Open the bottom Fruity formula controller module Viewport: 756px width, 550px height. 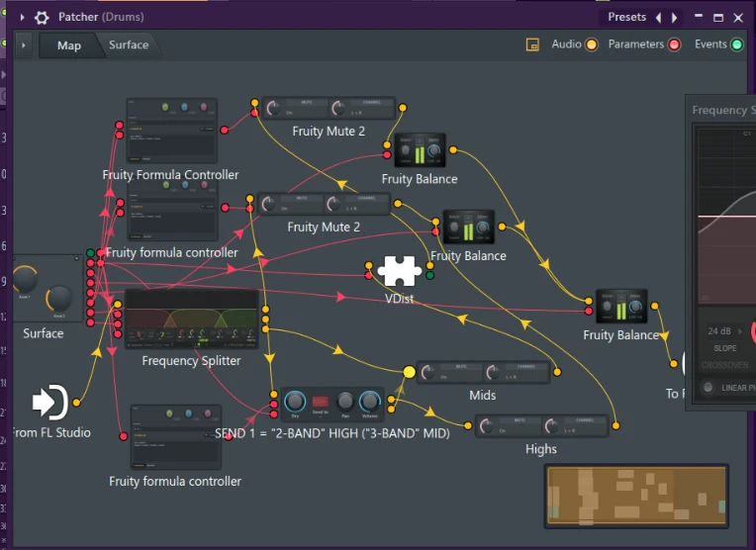click(x=175, y=436)
